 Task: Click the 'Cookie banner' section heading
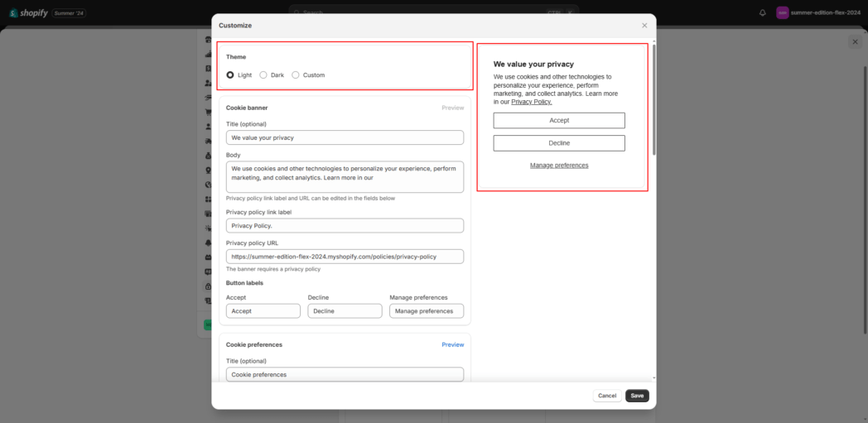point(247,108)
